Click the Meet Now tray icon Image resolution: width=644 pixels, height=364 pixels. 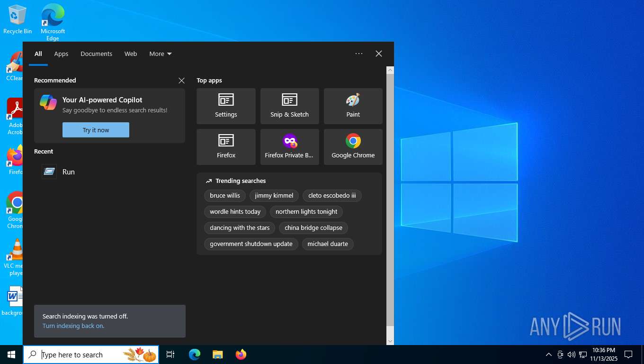560,355
